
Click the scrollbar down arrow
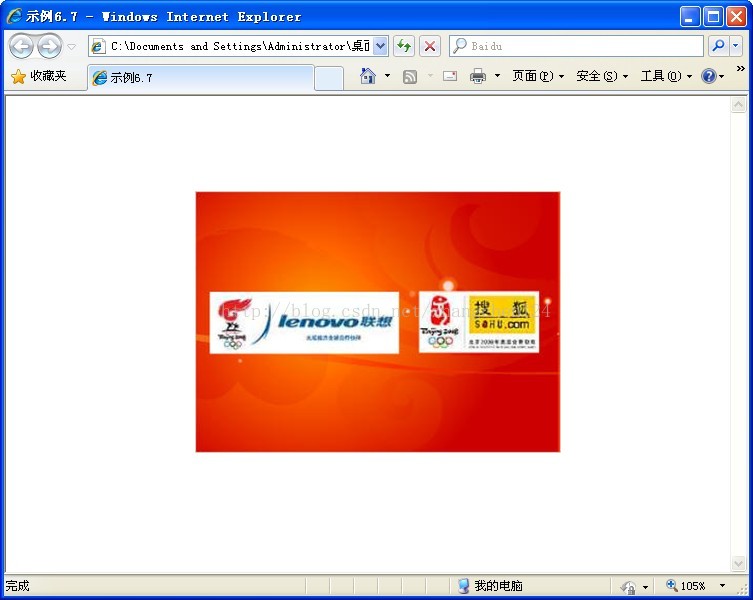738,563
